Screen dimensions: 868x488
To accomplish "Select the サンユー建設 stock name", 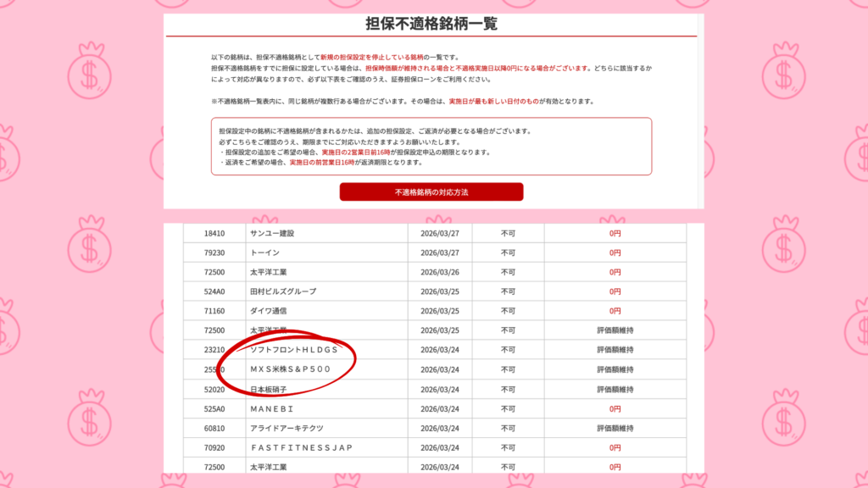I will pos(277,233).
